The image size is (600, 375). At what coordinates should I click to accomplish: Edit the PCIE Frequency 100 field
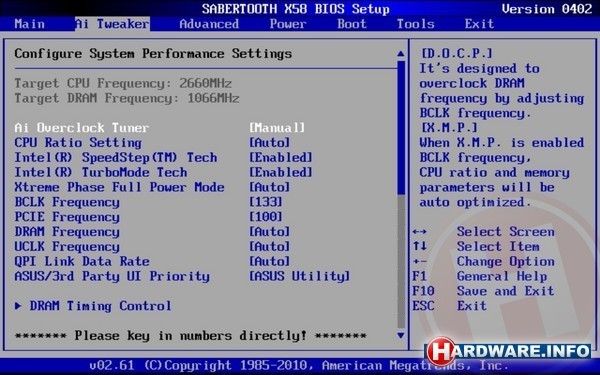(x=266, y=217)
